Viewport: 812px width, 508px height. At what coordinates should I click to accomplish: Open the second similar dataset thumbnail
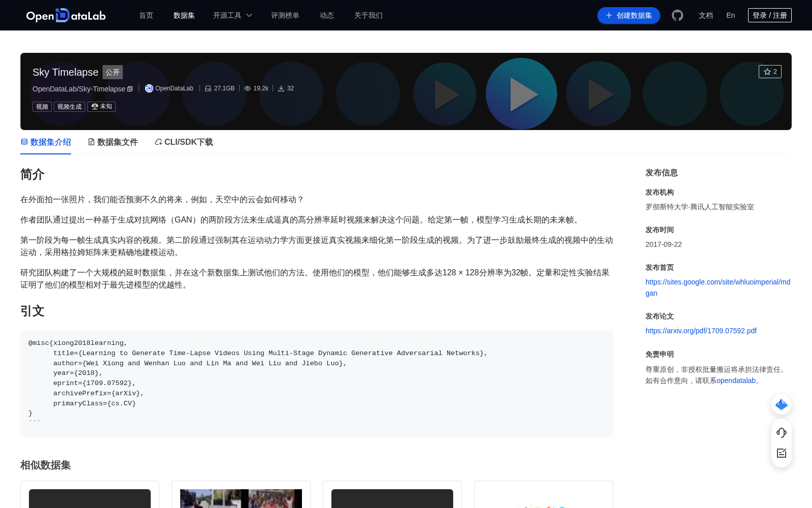click(x=241, y=498)
